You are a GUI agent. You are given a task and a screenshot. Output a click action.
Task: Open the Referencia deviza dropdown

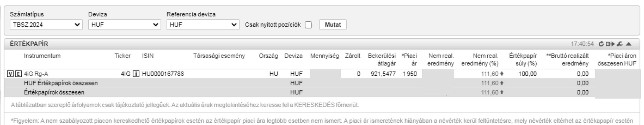[203, 25]
